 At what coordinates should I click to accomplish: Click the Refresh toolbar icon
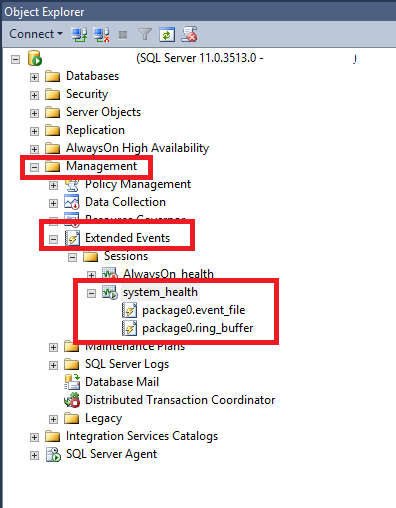pyautogui.click(x=167, y=34)
